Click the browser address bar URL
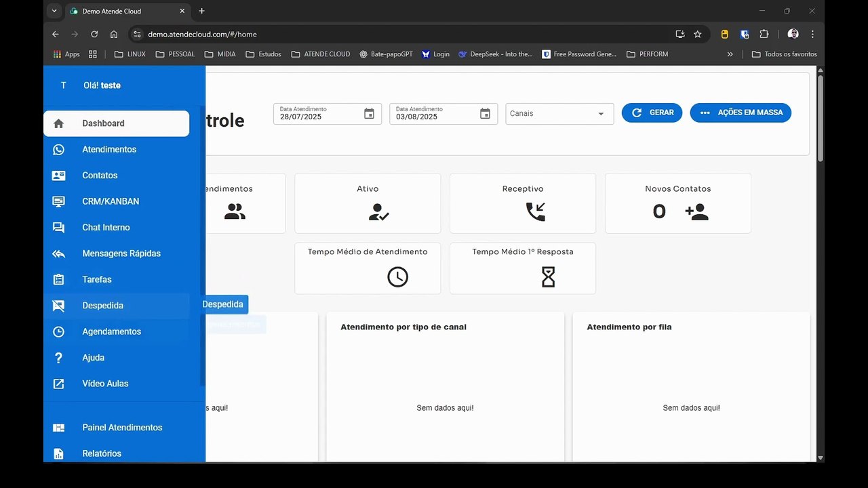 pyautogui.click(x=202, y=34)
